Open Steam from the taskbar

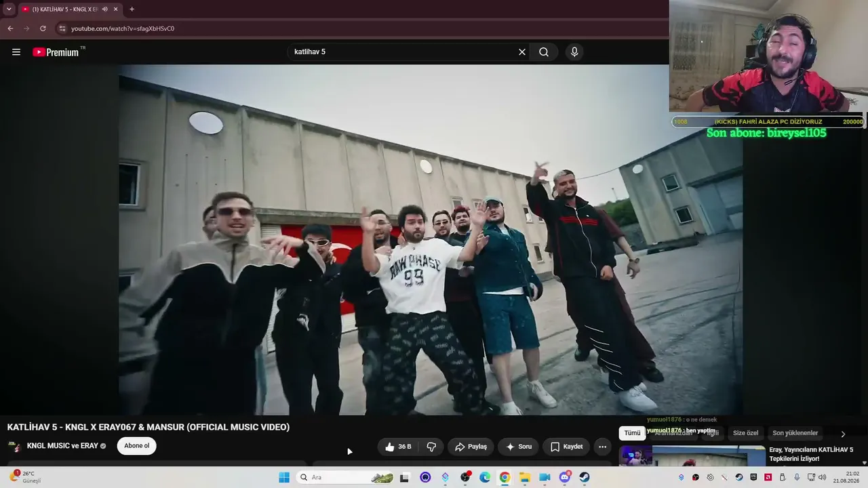click(585, 477)
